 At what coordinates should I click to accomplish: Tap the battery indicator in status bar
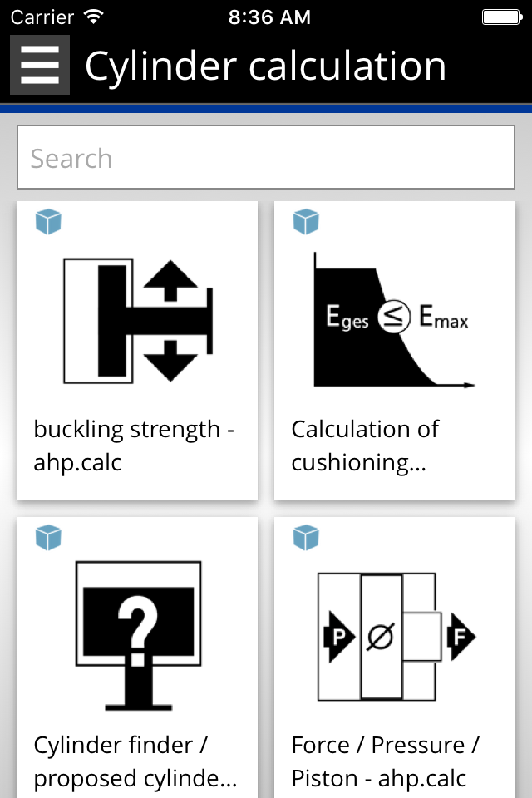(x=501, y=17)
